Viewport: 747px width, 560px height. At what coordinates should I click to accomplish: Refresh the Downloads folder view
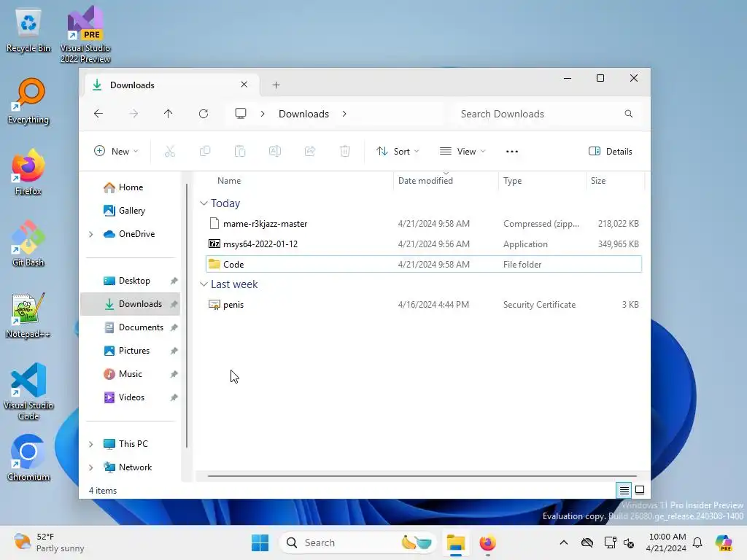point(204,114)
